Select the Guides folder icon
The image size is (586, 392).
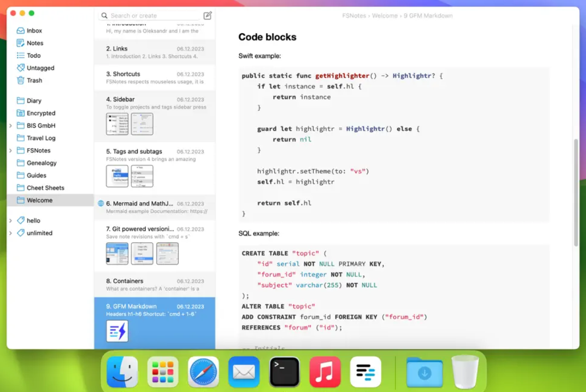point(20,176)
